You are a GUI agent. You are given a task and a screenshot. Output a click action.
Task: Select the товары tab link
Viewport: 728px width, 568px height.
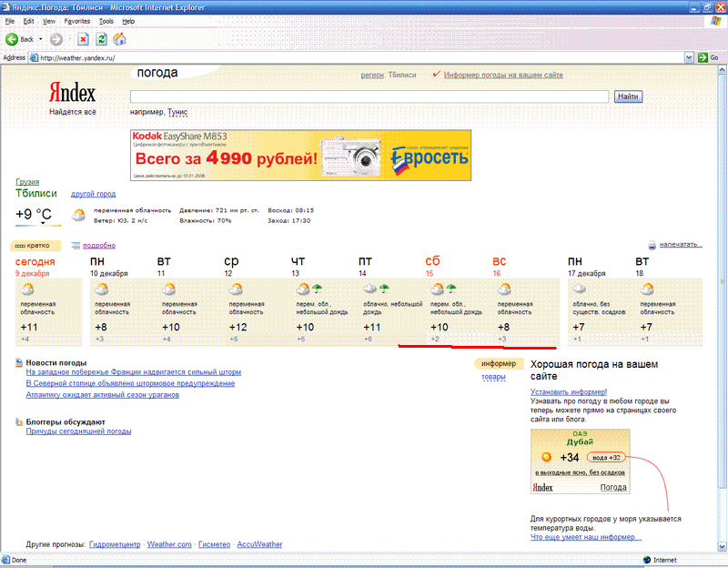[x=493, y=377]
